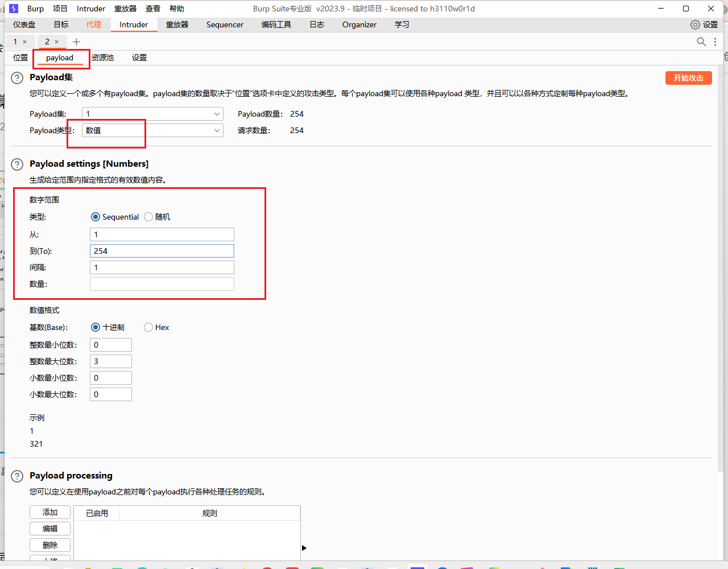Open help for Payload settings section
Image resolution: width=728 pixels, height=569 pixels.
pos(18,164)
